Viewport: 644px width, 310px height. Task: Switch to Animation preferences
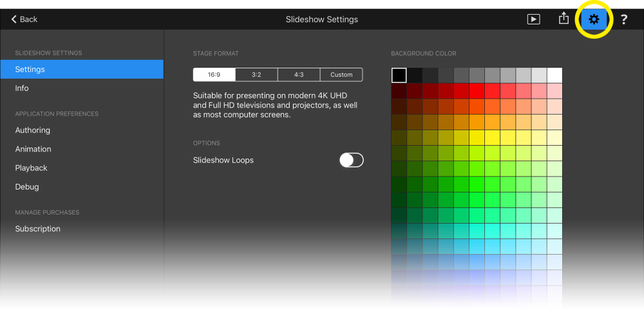(33, 149)
